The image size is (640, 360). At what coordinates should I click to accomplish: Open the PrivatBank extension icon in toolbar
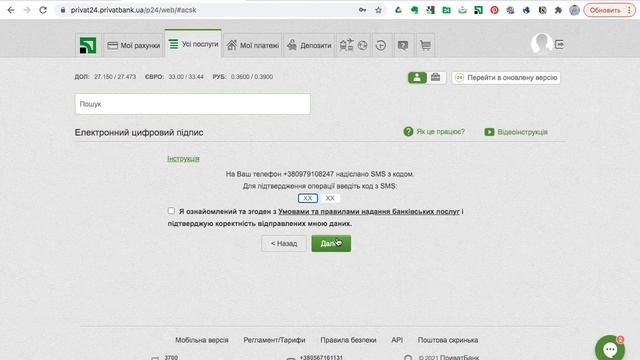click(x=478, y=10)
